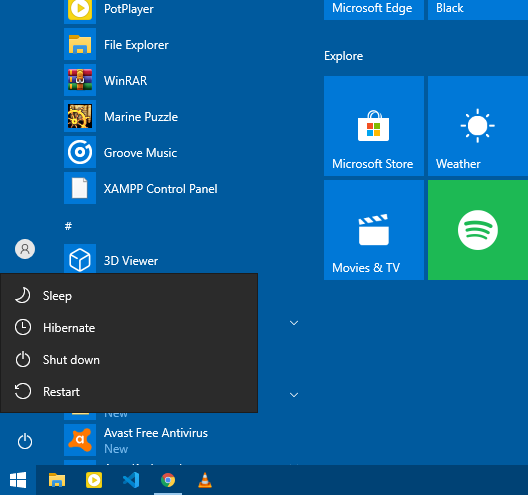Click the Marine Puzzle name text
This screenshot has height=495, width=528.
(141, 117)
